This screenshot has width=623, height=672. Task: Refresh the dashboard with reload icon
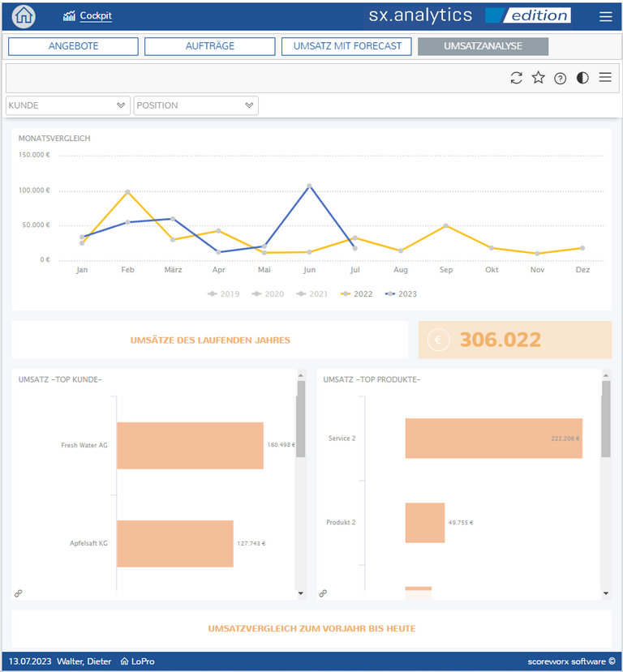(516, 78)
